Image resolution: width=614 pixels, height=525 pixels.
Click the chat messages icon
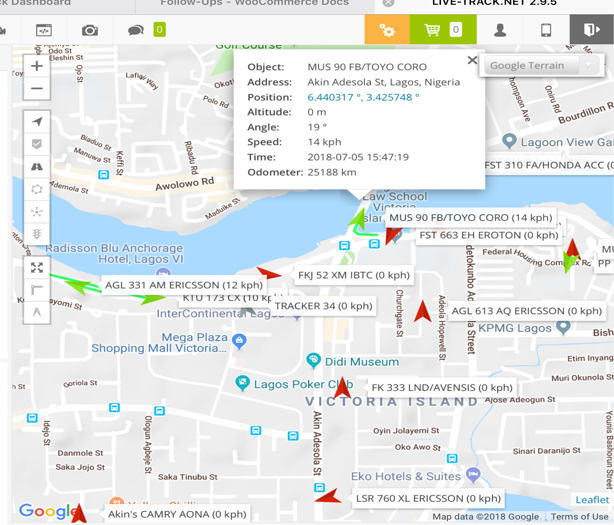(x=135, y=30)
